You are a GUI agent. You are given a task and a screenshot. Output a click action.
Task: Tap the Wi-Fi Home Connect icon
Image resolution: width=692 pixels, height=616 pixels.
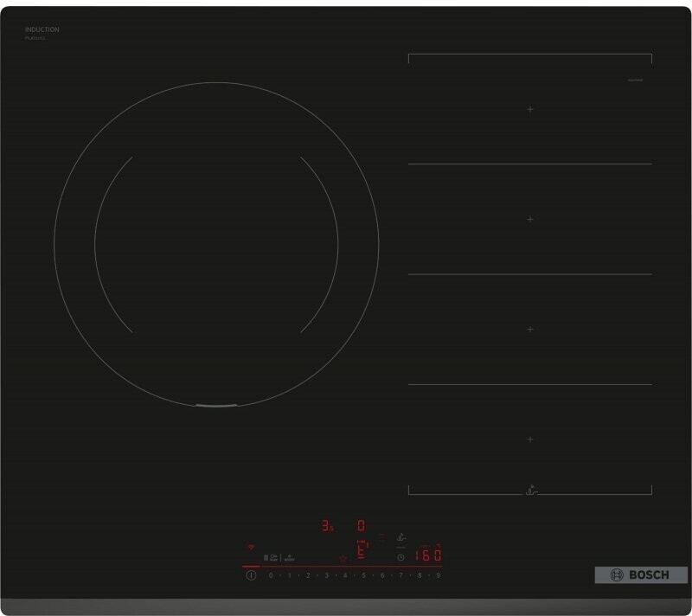click(x=252, y=548)
